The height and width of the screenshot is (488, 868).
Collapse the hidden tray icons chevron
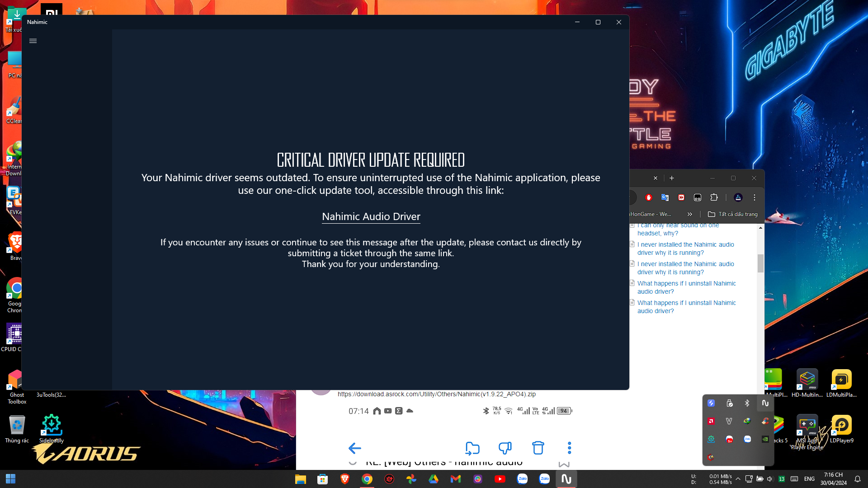click(x=738, y=479)
